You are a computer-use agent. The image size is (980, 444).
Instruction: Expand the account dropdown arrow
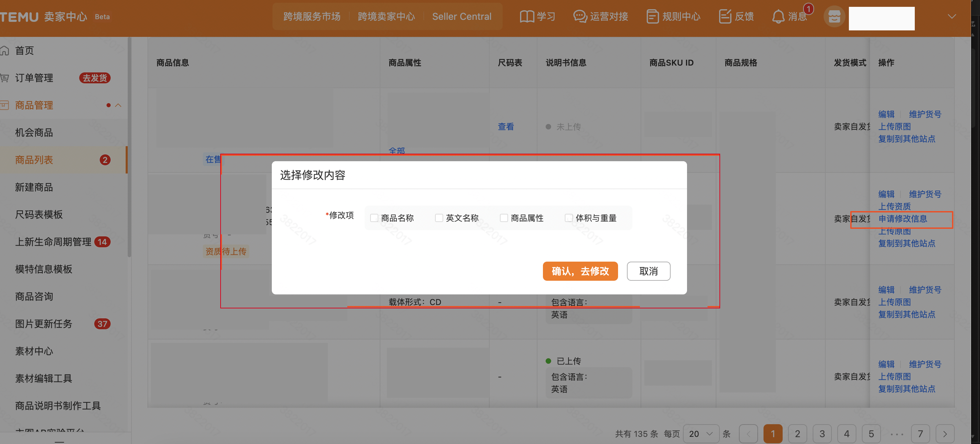(952, 17)
